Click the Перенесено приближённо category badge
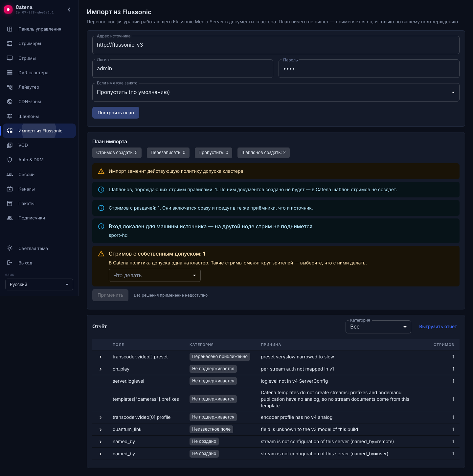The height and width of the screenshot is (476, 473). click(x=220, y=357)
